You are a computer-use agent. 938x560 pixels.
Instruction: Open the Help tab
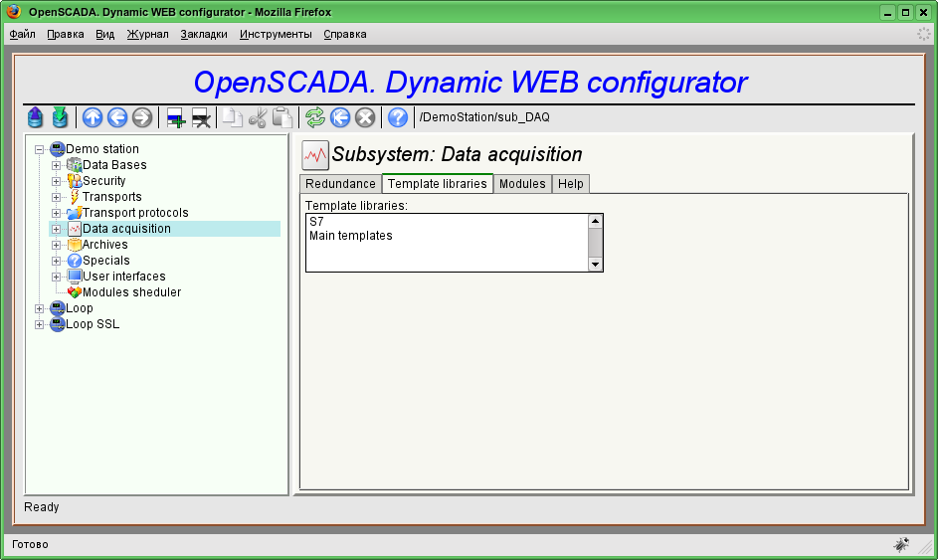click(571, 184)
